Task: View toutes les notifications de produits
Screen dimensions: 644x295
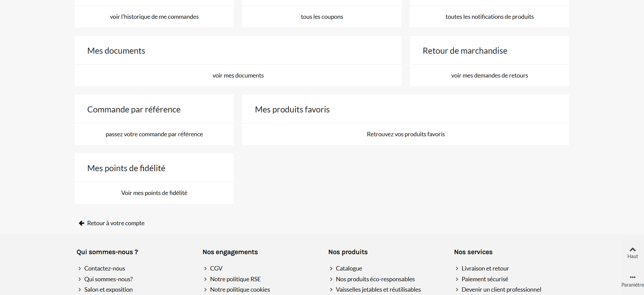Action: click(x=489, y=17)
